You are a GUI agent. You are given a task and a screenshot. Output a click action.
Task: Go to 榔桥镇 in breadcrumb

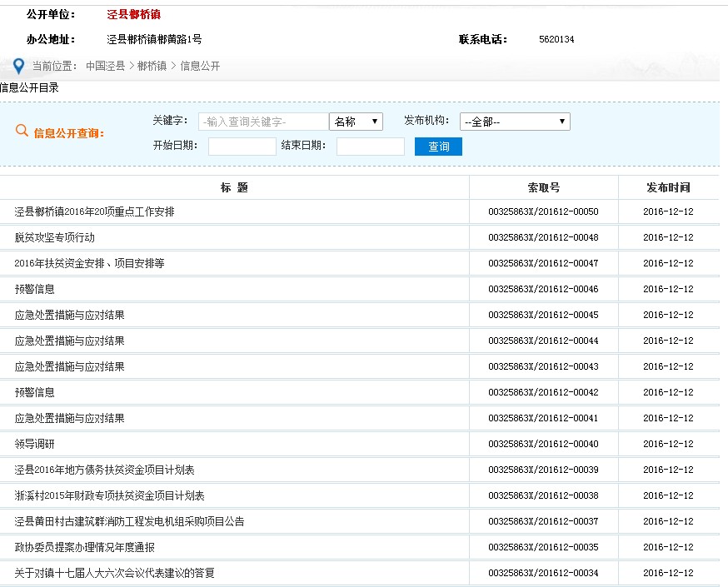[152, 67]
